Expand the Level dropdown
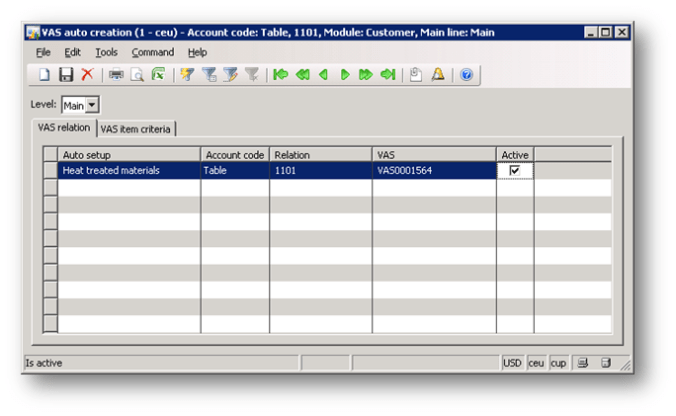The width and height of the screenshot is (676, 416). 93,105
